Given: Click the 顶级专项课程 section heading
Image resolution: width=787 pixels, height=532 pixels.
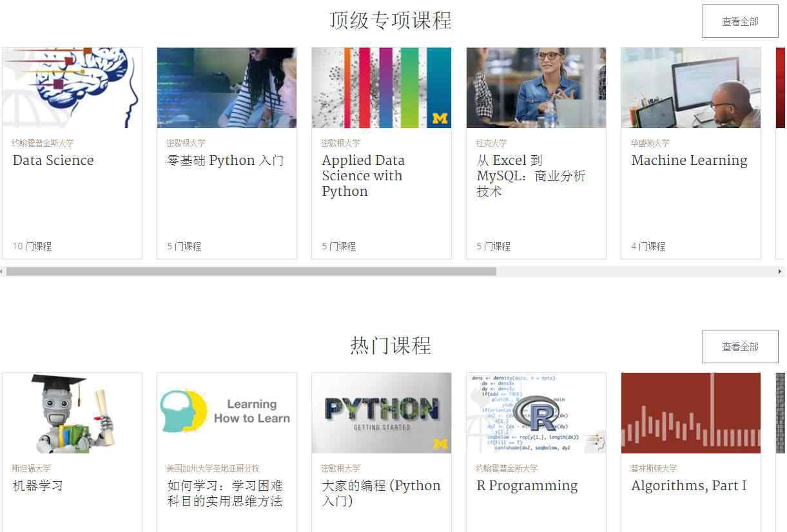Looking at the screenshot, I should coord(391,21).
